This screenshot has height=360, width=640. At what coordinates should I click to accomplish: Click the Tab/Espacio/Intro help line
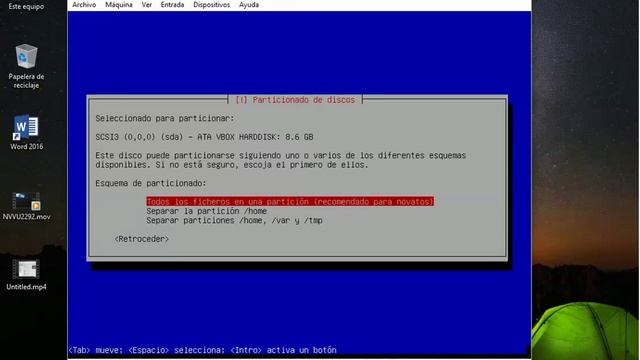(x=202, y=350)
